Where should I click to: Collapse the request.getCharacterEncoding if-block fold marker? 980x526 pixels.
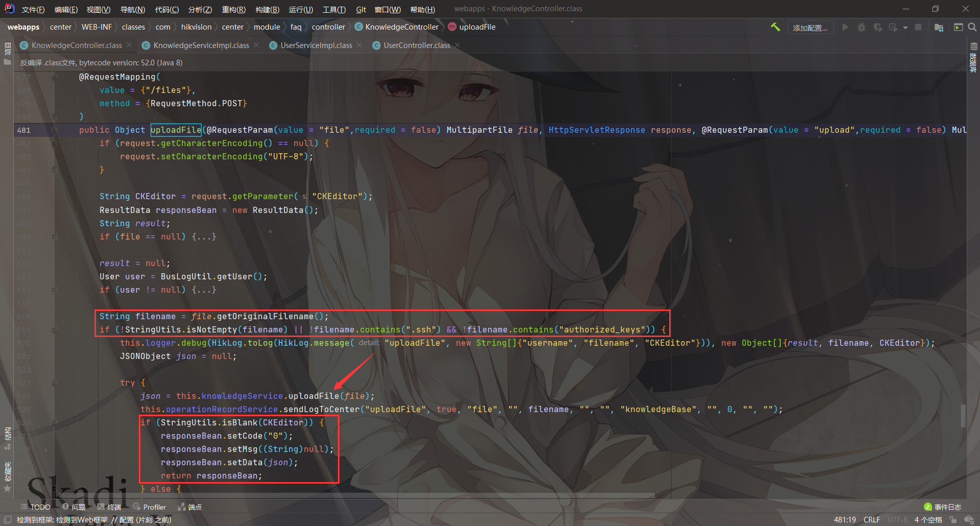(x=54, y=144)
